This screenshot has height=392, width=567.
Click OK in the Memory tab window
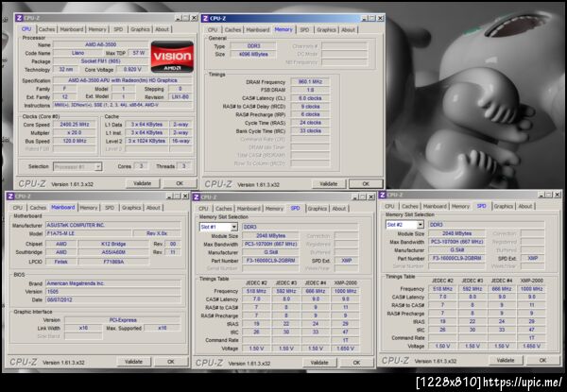(366, 184)
